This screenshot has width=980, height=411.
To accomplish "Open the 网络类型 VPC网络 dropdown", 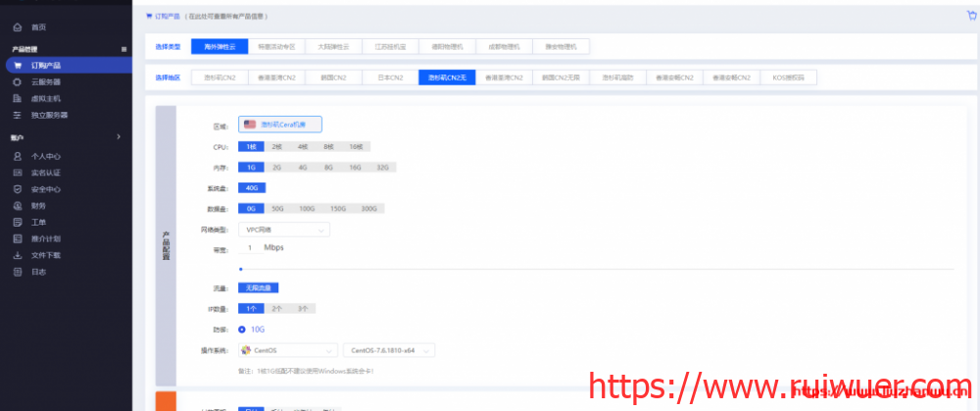I will click(x=284, y=230).
